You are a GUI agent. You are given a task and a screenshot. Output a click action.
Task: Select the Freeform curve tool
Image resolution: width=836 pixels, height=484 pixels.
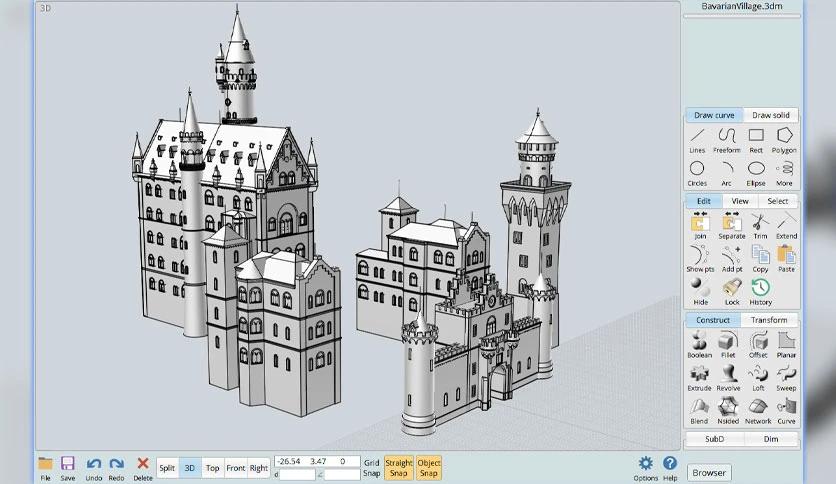727,141
